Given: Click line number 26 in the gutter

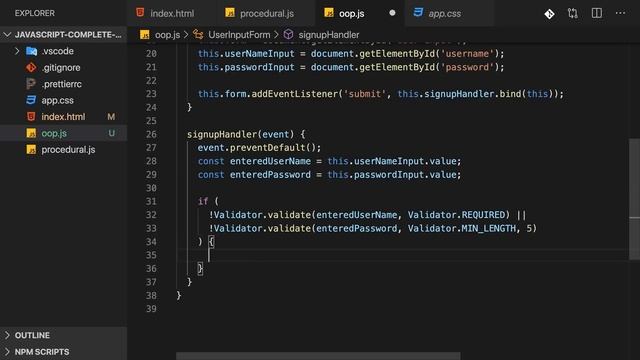Looking at the screenshot, I should click(x=151, y=134).
